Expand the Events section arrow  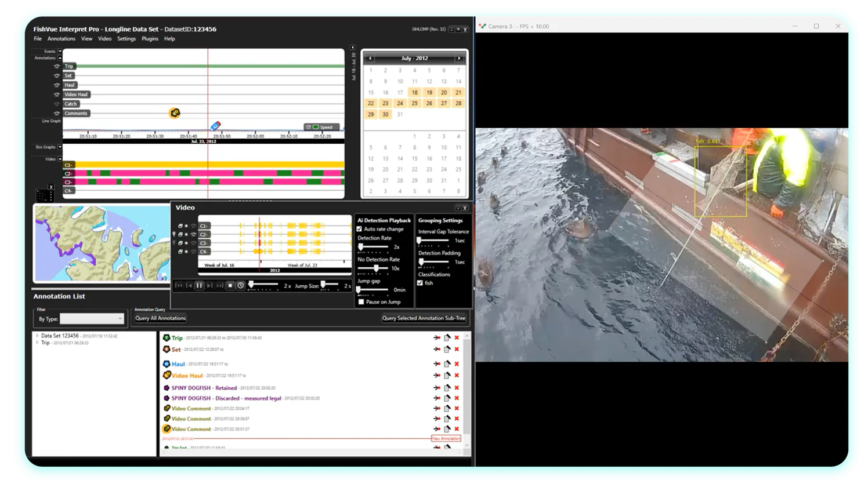click(x=60, y=52)
